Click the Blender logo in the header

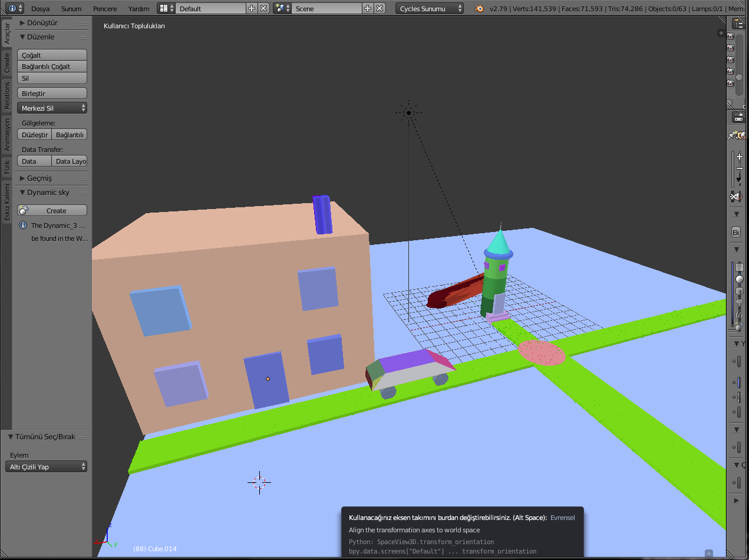pyautogui.click(x=480, y=8)
